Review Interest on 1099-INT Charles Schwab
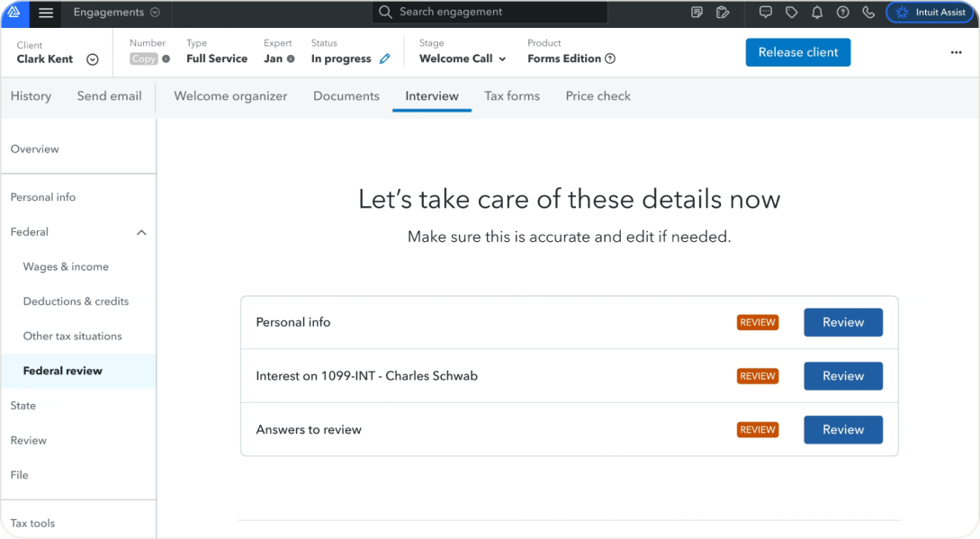 [842, 376]
